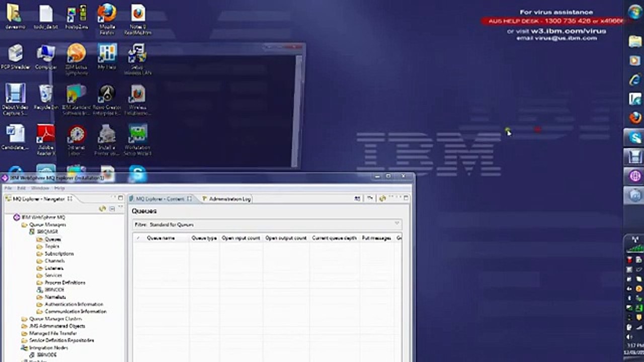
Task: Open the Edit menu
Action: click(21, 188)
